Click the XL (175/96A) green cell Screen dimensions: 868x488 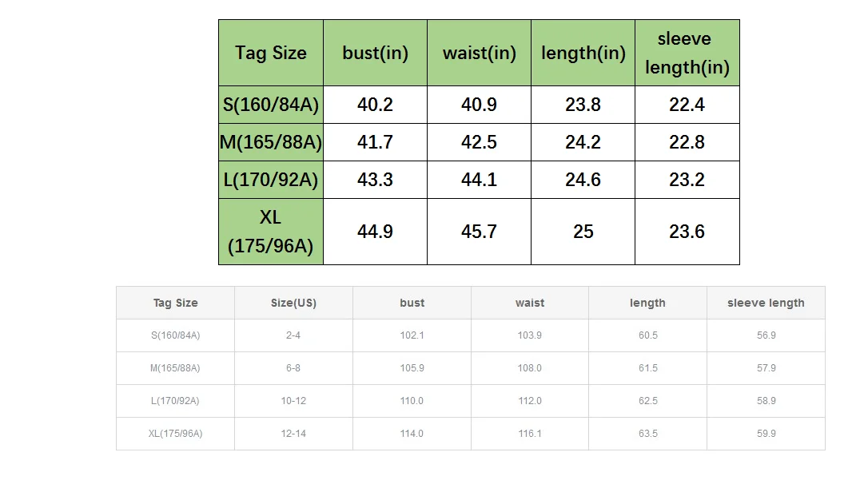[x=271, y=232]
